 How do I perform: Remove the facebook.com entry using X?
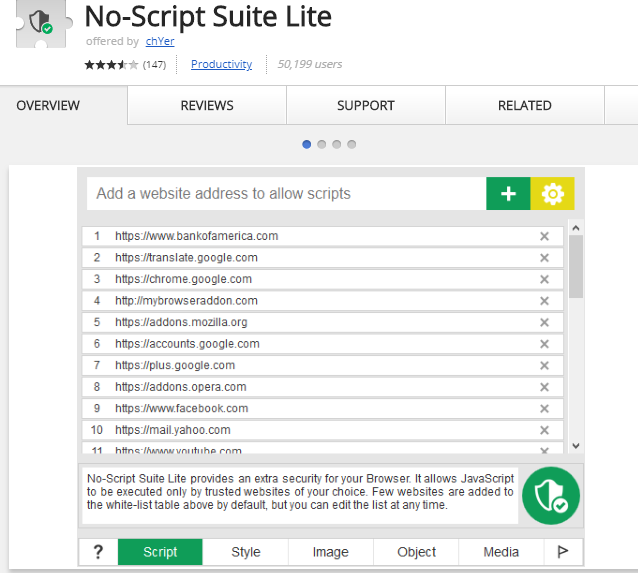[x=544, y=409]
